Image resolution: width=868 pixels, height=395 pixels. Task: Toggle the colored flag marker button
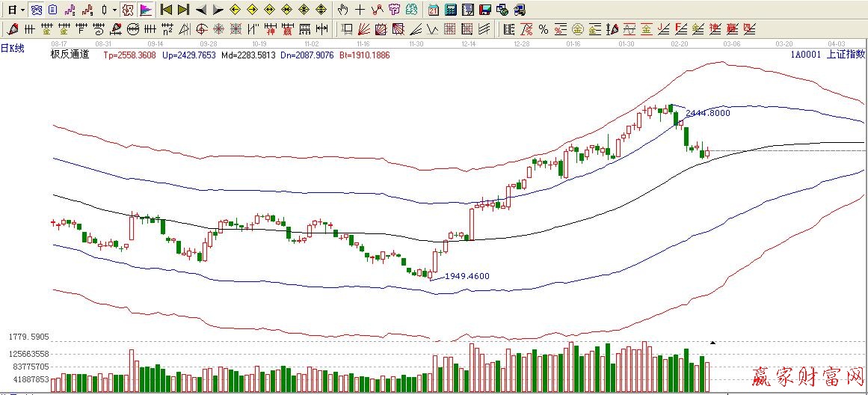pos(145,10)
